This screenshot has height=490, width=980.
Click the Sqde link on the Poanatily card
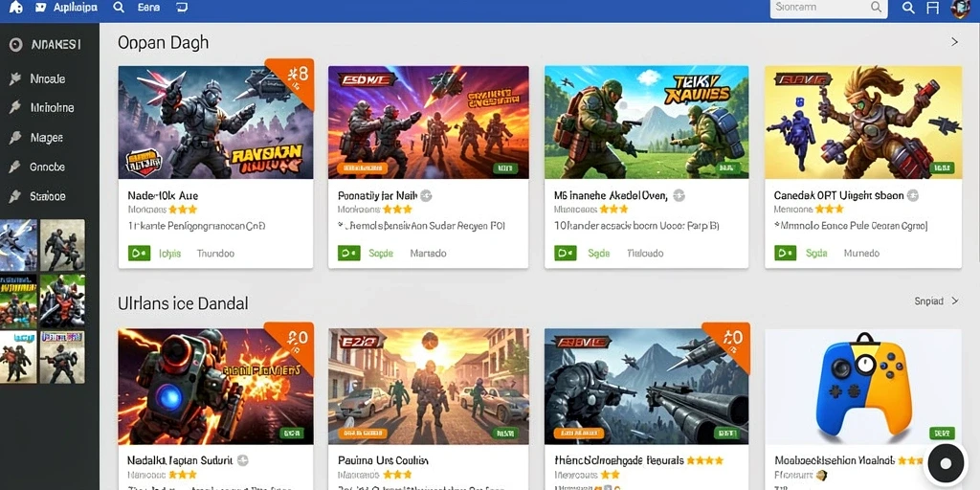tap(380, 253)
